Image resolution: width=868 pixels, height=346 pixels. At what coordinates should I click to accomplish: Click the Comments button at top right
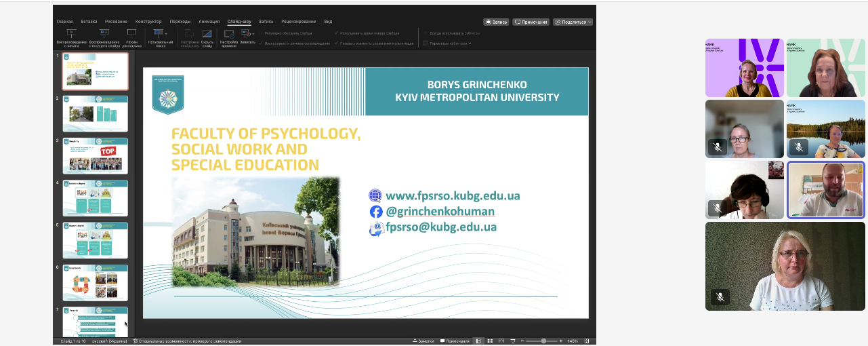click(531, 22)
